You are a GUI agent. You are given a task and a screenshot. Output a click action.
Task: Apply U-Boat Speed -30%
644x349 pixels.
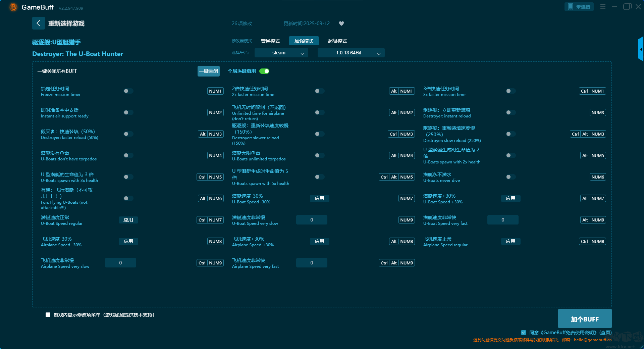319,198
